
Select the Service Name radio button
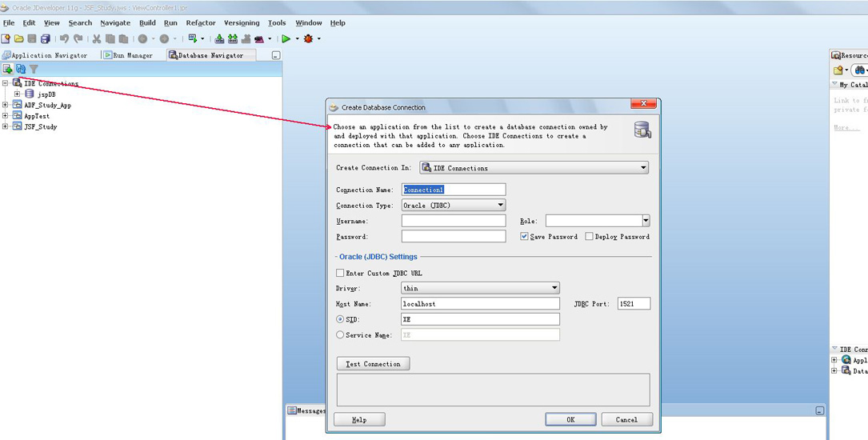click(x=340, y=335)
